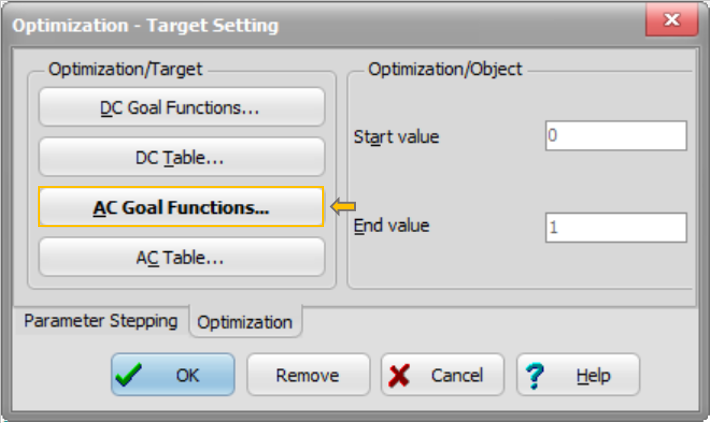Close the Optimization - Target Setting window

click(x=672, y=22)
